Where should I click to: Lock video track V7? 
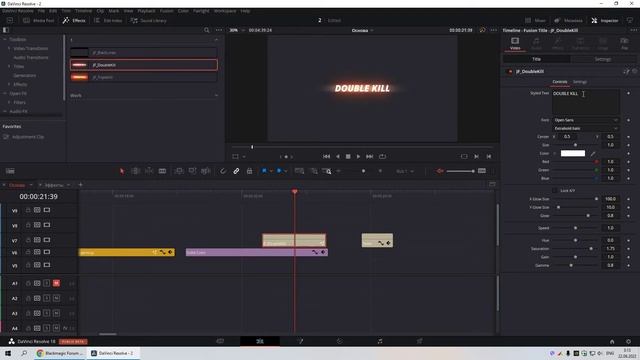pos(28,240)
